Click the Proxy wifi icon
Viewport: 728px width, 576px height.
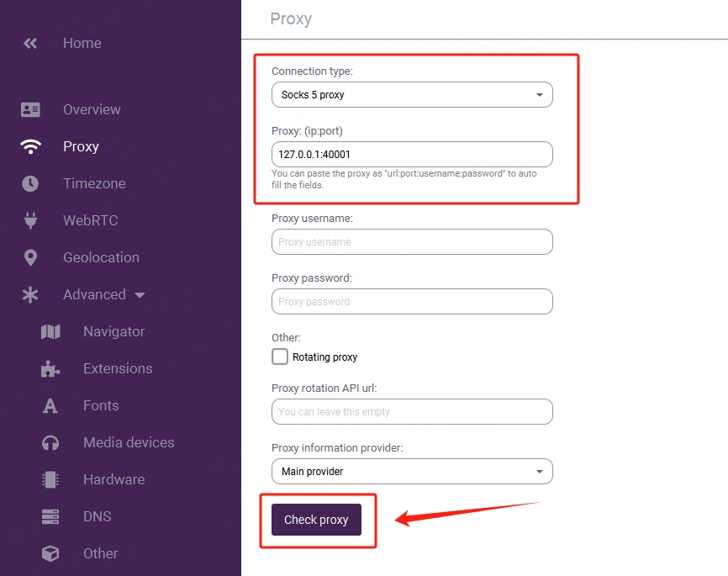point(30,146)
